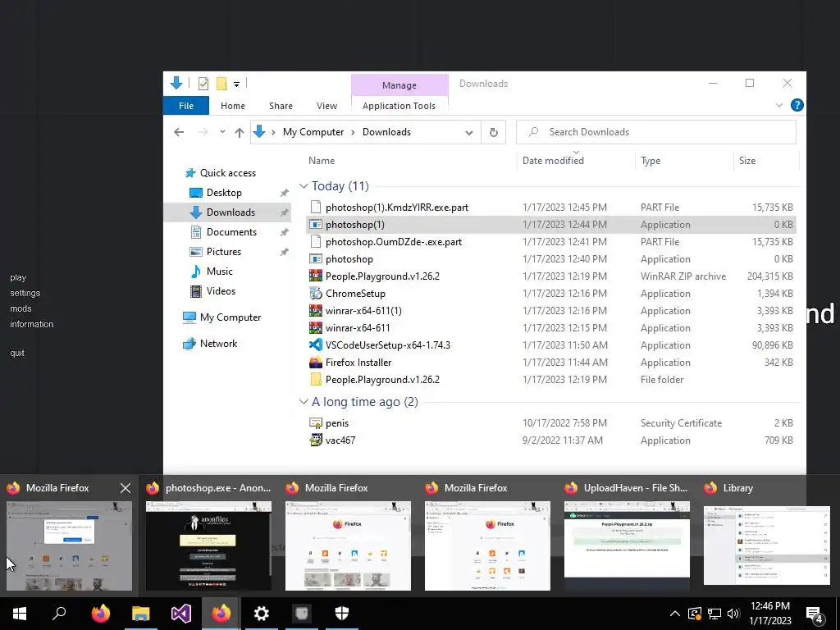This screenshot has height=630, width=840.
Task: Open the File menu tab
Action: 186,106
